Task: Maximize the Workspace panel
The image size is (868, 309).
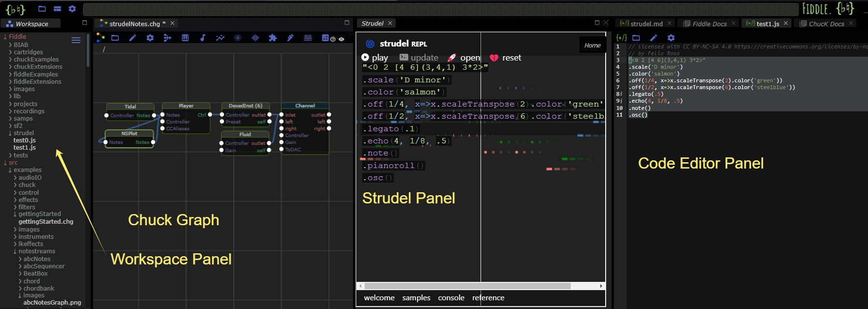Action: tap(84, 22)
